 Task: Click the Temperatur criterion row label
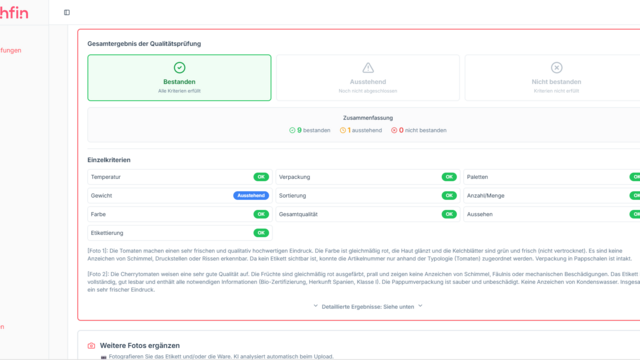click(x=106, y=177)
